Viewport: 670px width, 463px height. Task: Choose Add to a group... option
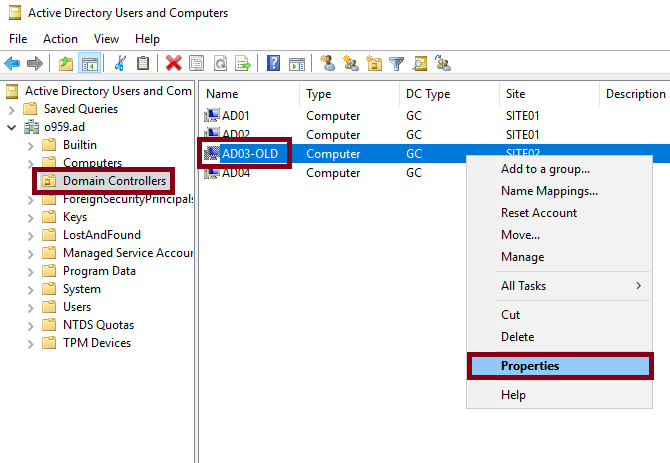(x=560, y=169)
